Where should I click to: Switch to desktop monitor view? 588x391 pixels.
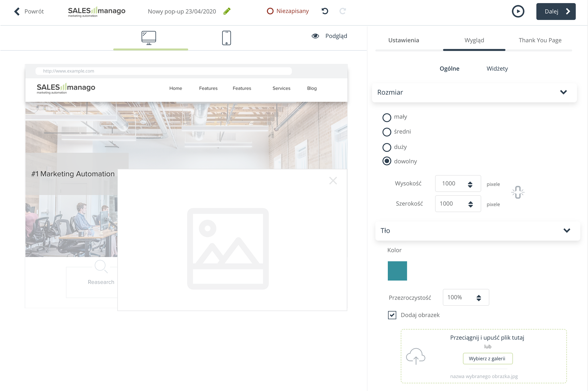[x=149, y=38]
